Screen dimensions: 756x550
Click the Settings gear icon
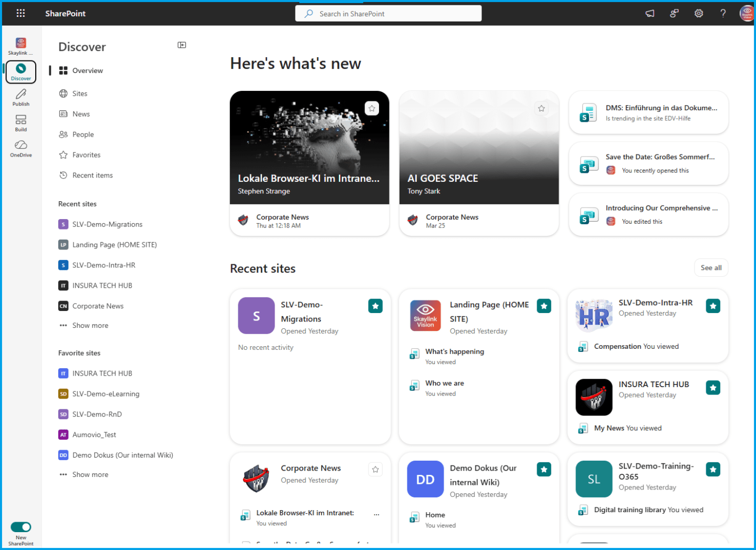tap(698, 14)
